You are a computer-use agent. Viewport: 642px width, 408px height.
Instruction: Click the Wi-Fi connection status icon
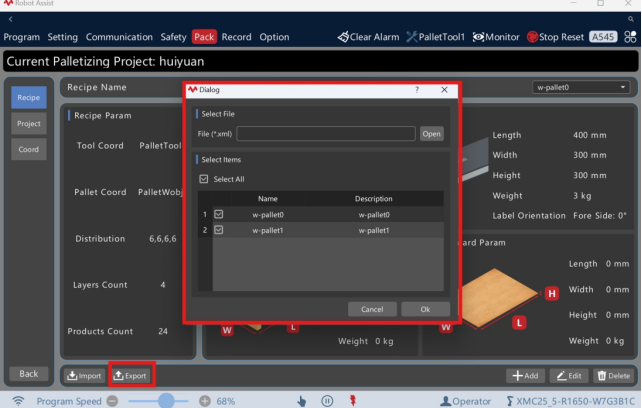point(18,401)
